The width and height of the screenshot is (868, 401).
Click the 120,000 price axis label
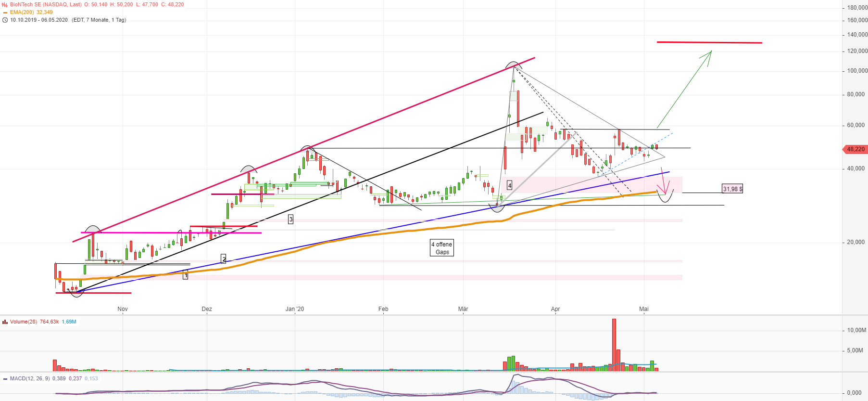(857, 51)
